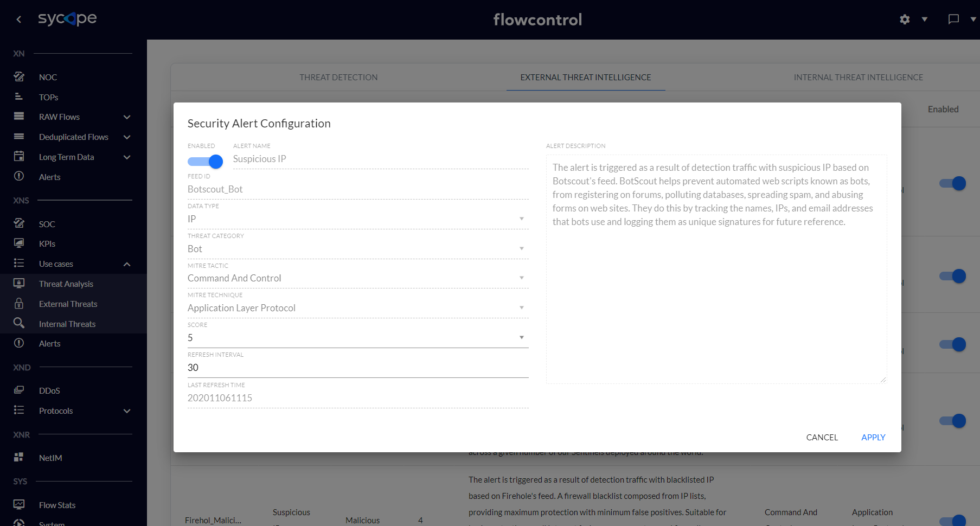Click the Feed ID field Botscout_Bot
This screenshot has width=980, height=526.
[358, 189]
